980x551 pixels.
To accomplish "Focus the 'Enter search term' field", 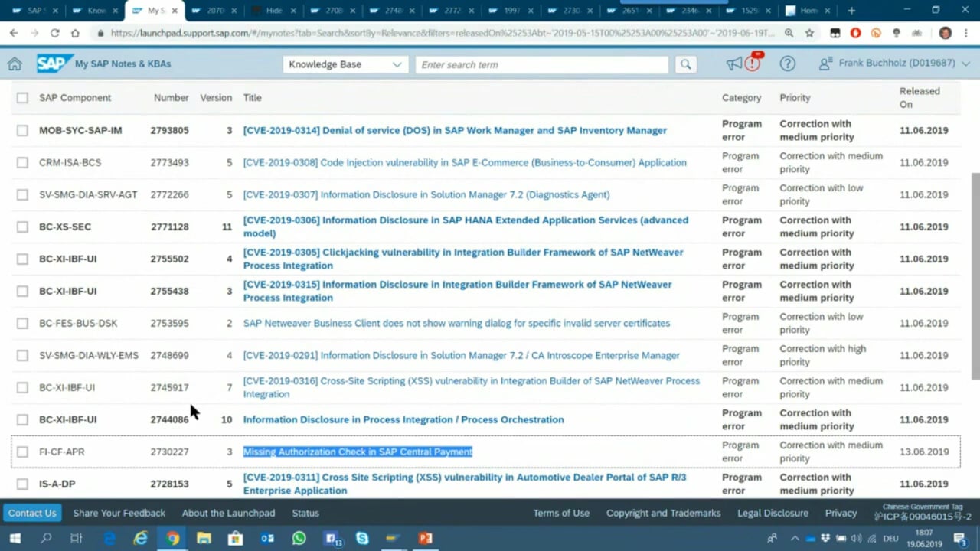I will click(542, 64).
